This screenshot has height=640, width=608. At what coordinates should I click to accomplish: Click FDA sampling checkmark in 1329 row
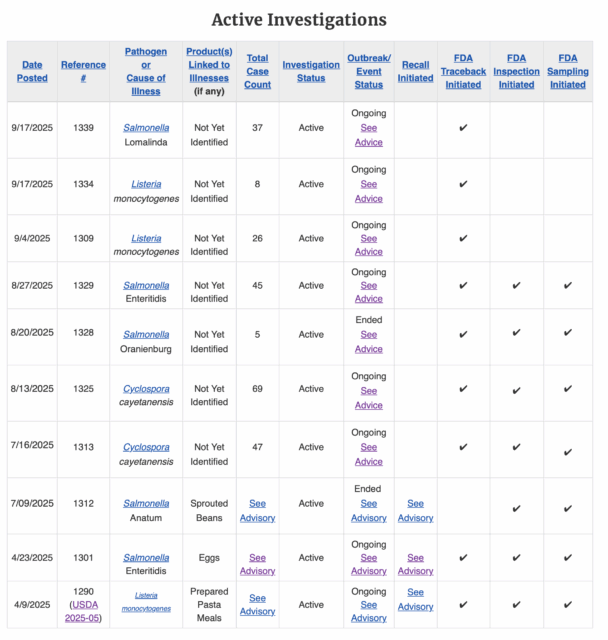pyautogui.click(x=567, y=286)
